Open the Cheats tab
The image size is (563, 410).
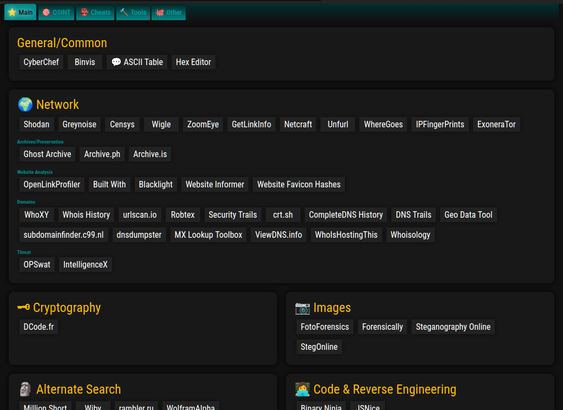pos(95,13)
